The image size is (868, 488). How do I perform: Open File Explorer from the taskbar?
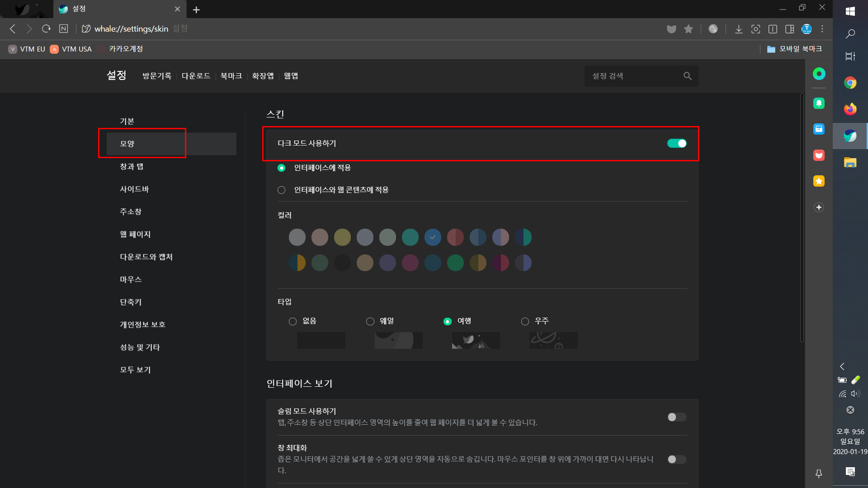pos(850,162)
